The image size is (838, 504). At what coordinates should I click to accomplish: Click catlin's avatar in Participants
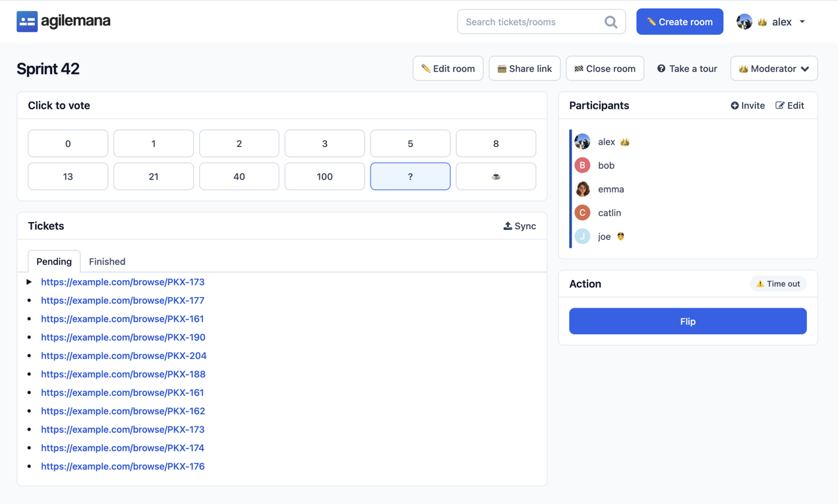(582, 213)
